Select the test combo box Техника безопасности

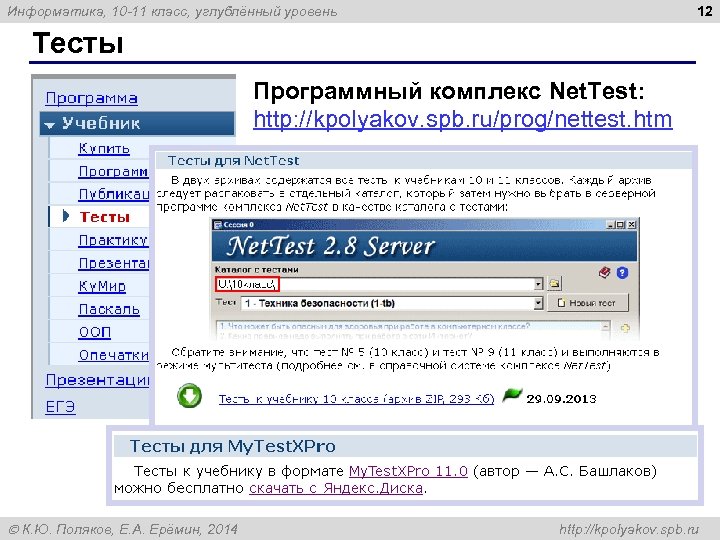pyautogui.click(x=392, y=303)
